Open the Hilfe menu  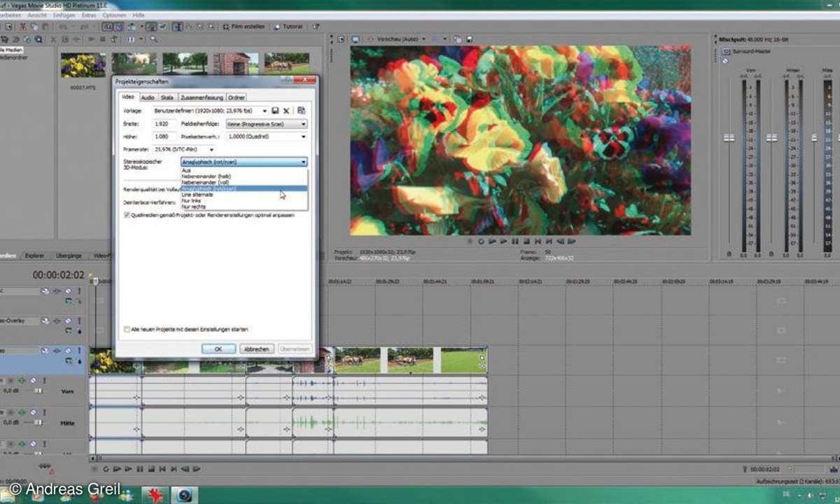point(139,15)
